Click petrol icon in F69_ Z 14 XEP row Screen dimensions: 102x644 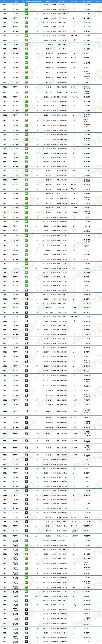coord(26,40)
